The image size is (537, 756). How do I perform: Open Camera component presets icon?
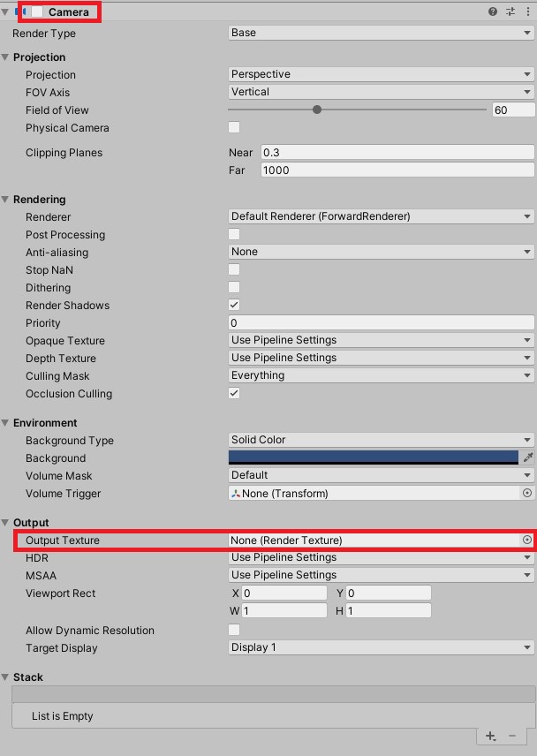pyautogui.click(x=511, y=11)
